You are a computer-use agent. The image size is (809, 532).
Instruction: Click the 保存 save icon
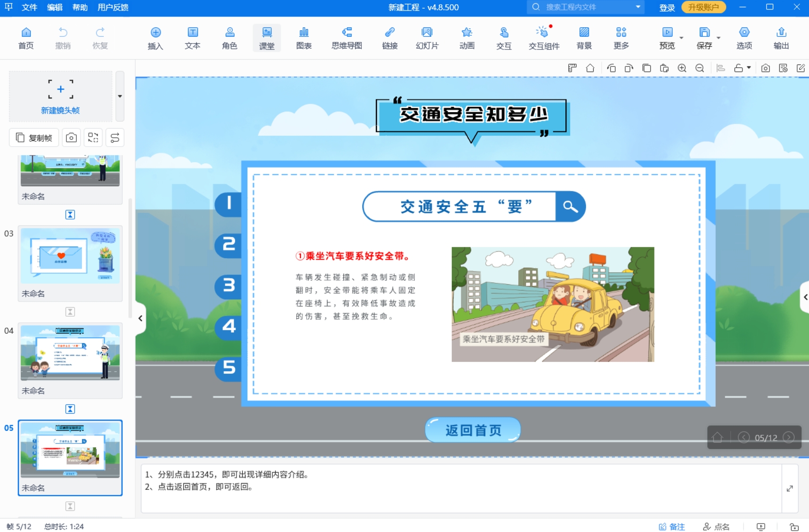pyautogui.click(x=704, y=38)
